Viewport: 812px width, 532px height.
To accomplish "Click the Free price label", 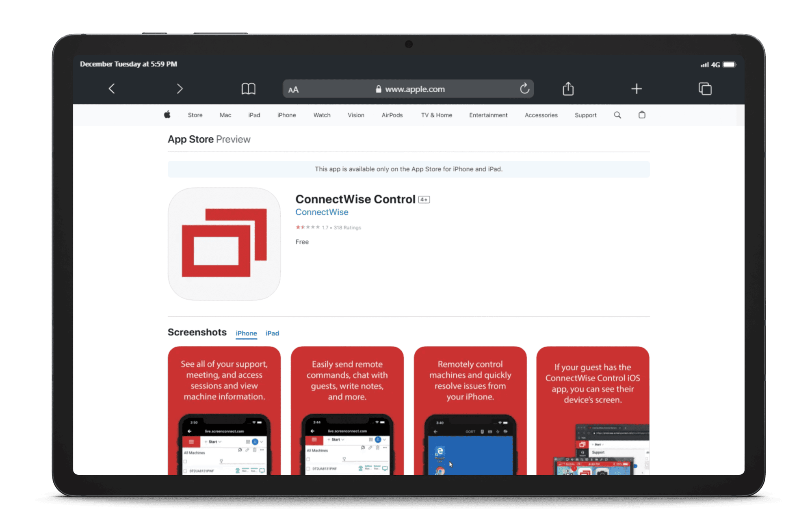I will pos(302,242).
